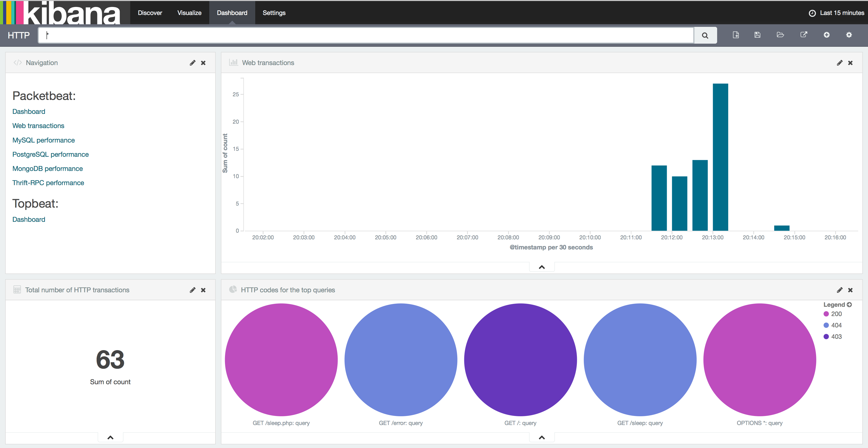The height and width of the screenshot is (448, 868).
Task: Collapse the HTTP codes pie chart panel
Action: [x=542, y=437]
